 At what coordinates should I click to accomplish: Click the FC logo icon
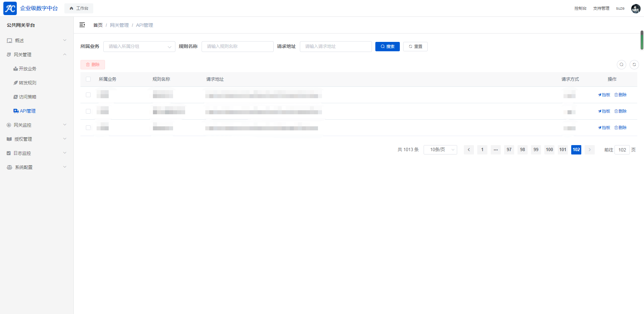(10, 8)
